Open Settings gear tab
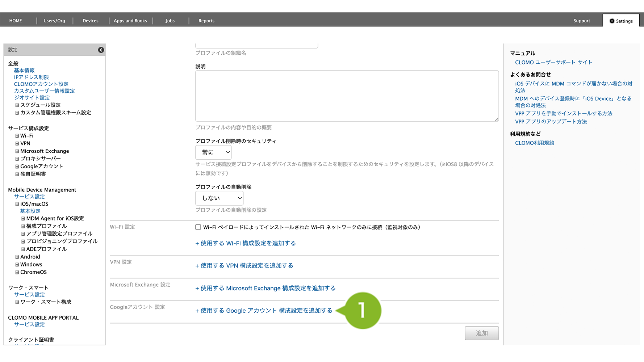The height and width of the screenshot is (362, 644). pos(621,21)
